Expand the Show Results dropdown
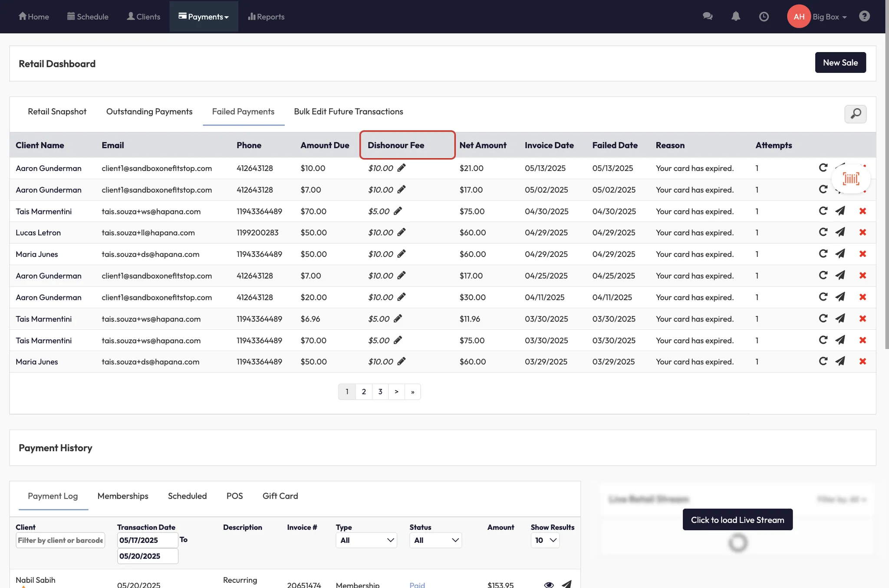Image resolution: width=889 pixels, height=588 pixels. (x=545, y=540)
